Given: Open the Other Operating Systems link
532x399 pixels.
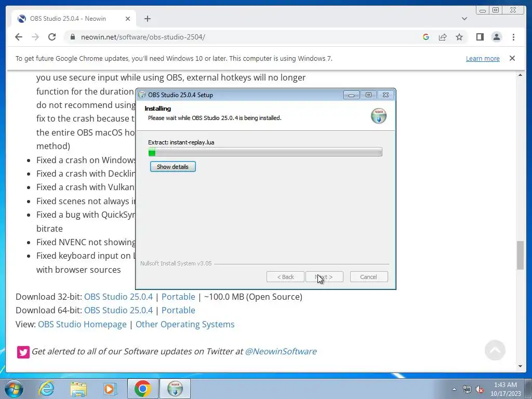Looking at the screenshot, I should click(185, 324).
